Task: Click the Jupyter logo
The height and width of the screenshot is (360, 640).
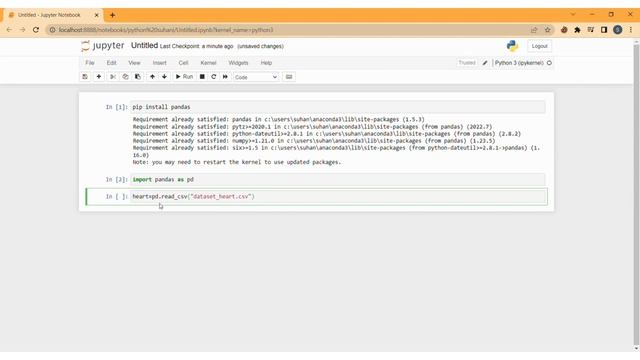Action: point(102,46)
